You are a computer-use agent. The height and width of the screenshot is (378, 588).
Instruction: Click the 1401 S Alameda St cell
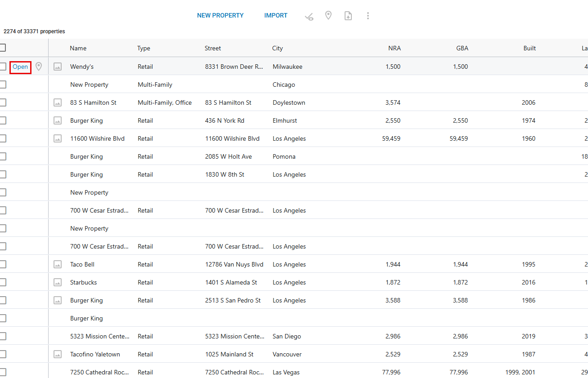tap(231, 282)
